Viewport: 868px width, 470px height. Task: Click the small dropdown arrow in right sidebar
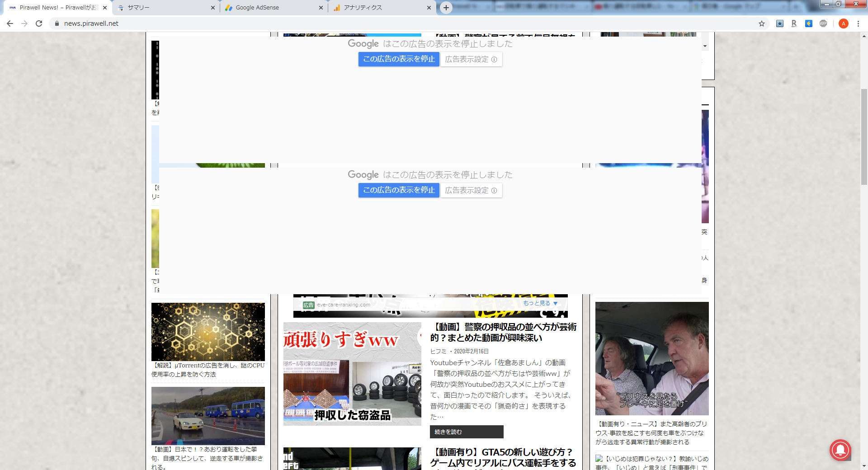tap(705, 46)
